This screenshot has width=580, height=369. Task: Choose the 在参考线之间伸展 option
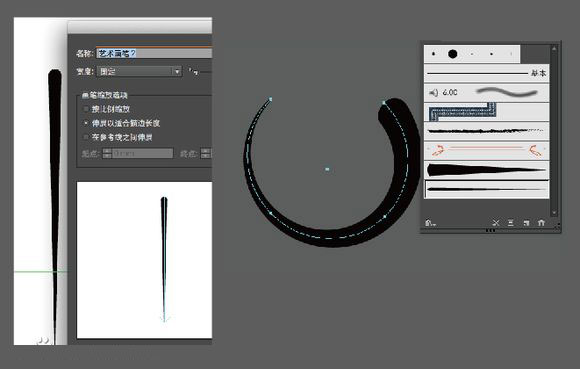click(86, 137)
